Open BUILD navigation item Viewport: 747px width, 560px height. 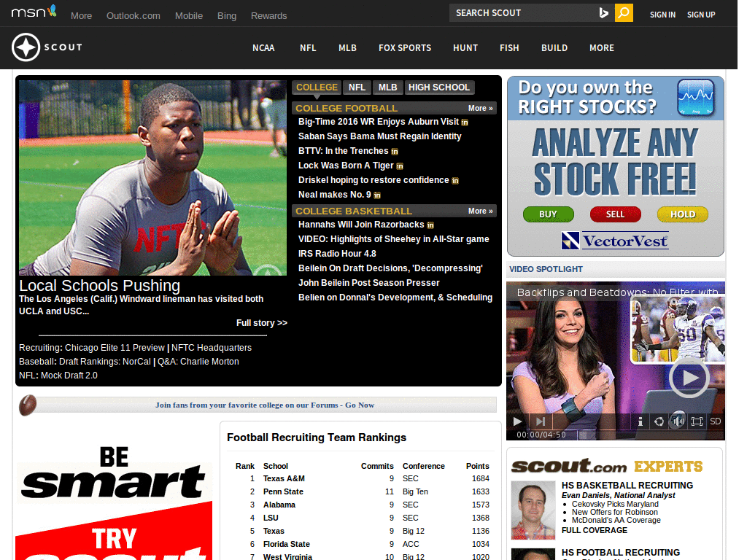pyautogui.click(x=554, y=48)
